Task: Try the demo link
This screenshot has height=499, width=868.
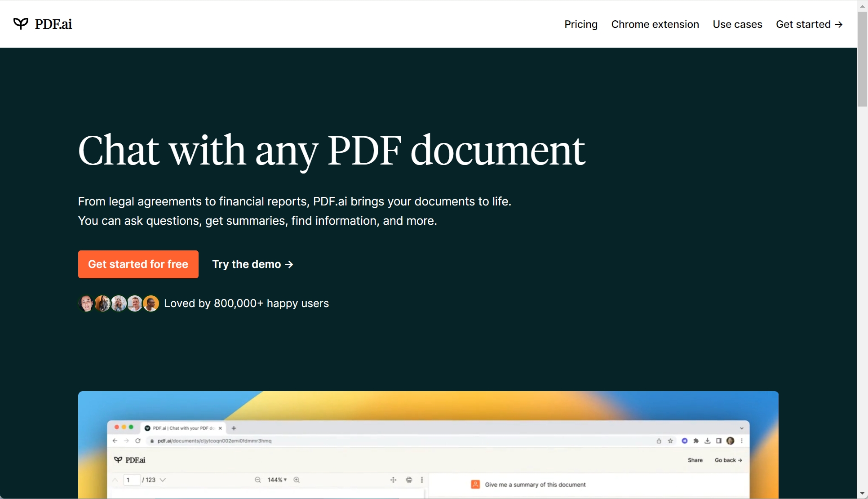Action: pyautogui.click(x=252, y=264)
